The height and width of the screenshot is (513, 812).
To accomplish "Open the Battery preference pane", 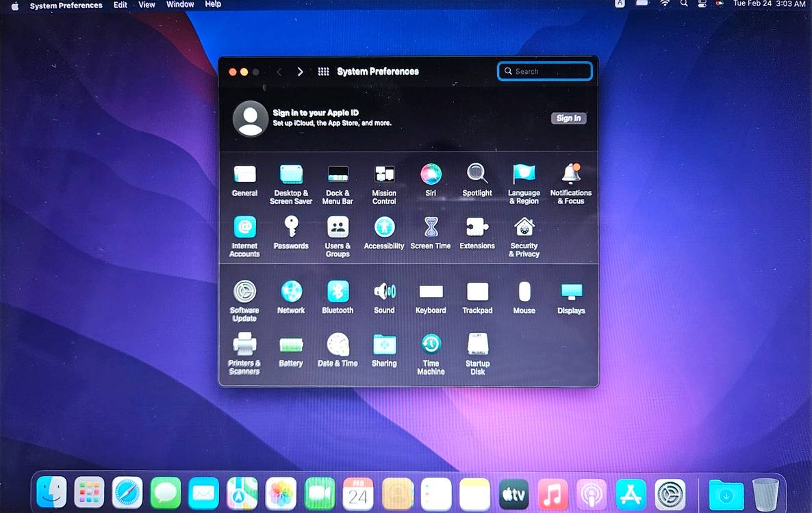I will tap(291, 345).
